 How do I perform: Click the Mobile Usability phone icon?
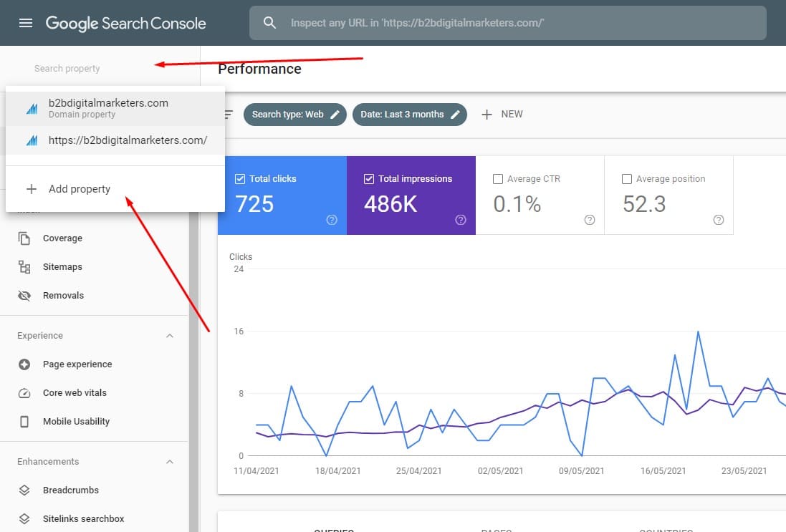pyautogui.click(x=24, y=421)
